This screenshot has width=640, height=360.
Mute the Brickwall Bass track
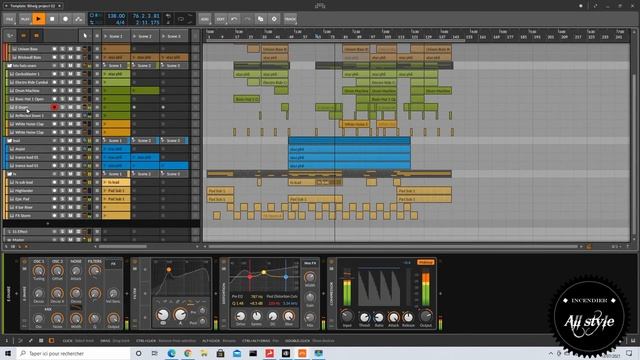point(70,58)
